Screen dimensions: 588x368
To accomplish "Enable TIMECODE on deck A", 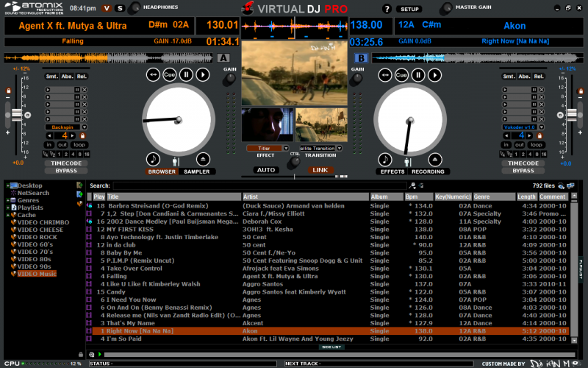I will tap(66, 163).
